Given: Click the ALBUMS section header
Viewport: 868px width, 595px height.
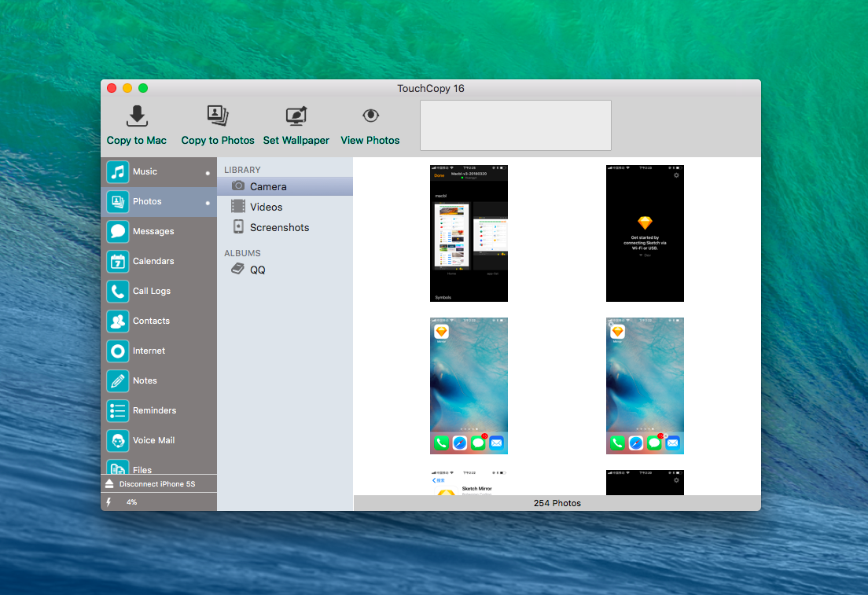Looking at the screenshot, I should point(242,253).
